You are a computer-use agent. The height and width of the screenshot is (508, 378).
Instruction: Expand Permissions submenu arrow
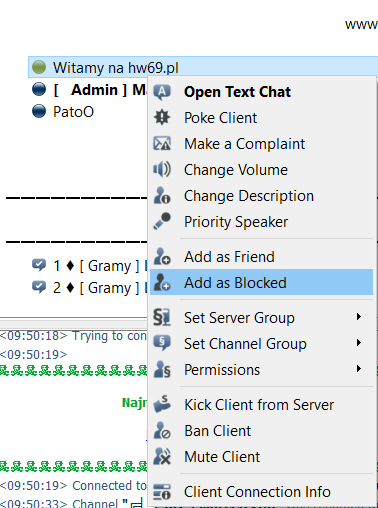point(359,369)
